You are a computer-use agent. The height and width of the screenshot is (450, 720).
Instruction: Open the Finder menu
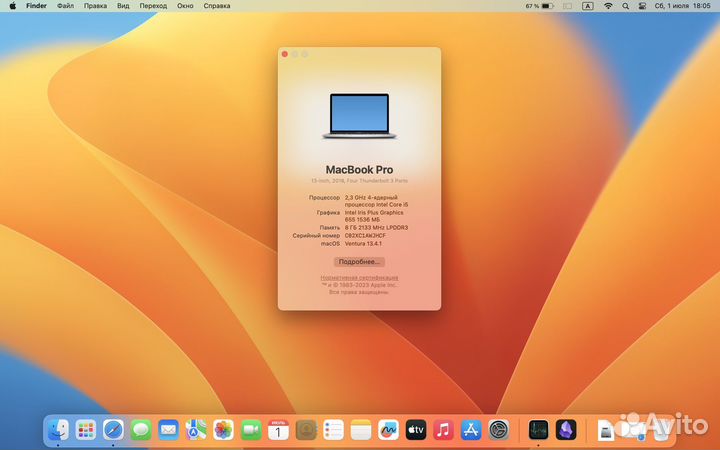point(36,6)
